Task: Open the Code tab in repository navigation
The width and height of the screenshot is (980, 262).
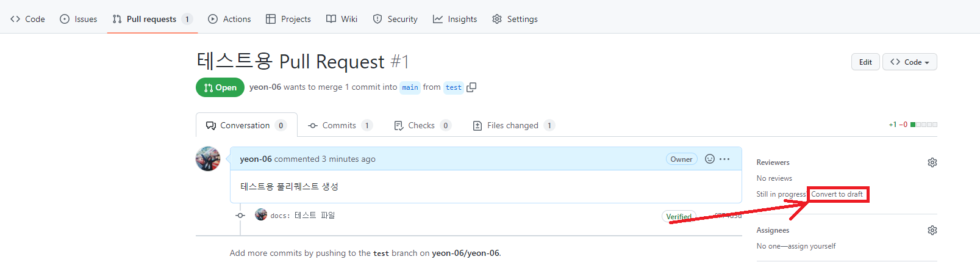Action: (27, 19)
